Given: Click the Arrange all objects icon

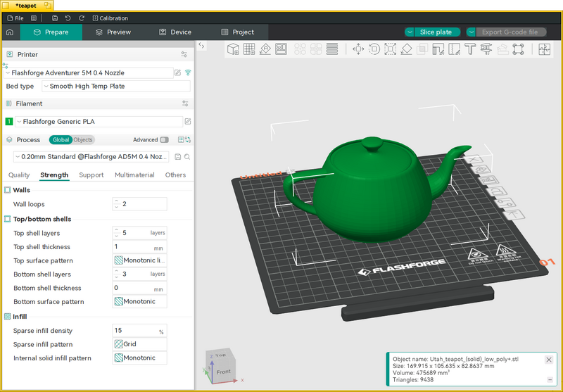Looking at the screenshot, I should [x=281, y=49].
